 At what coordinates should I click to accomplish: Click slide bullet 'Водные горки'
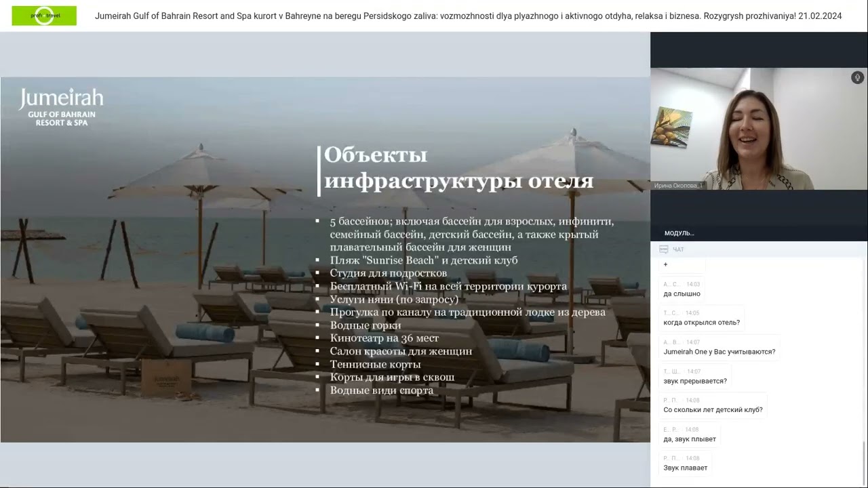click(x=366, y=325)
